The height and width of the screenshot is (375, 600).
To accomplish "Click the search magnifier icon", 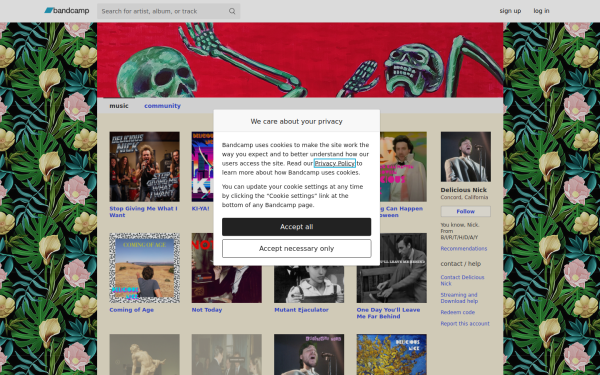I will click(x=232, y=11).
